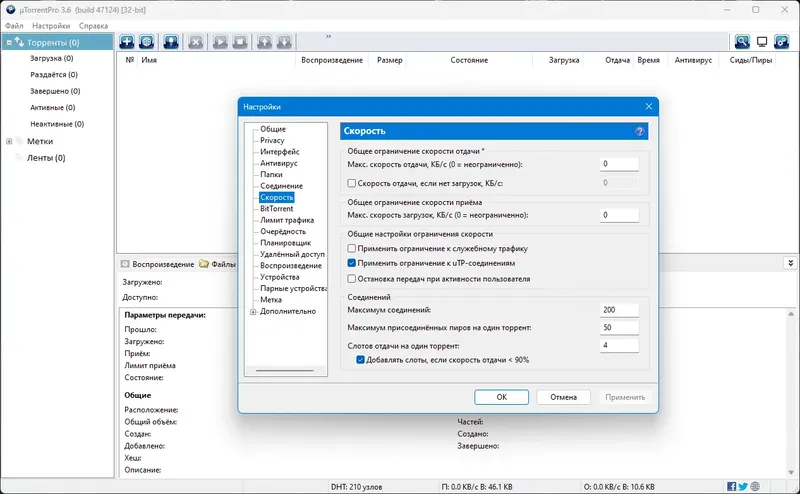Click the remote monitor toolbar icon

762,42
